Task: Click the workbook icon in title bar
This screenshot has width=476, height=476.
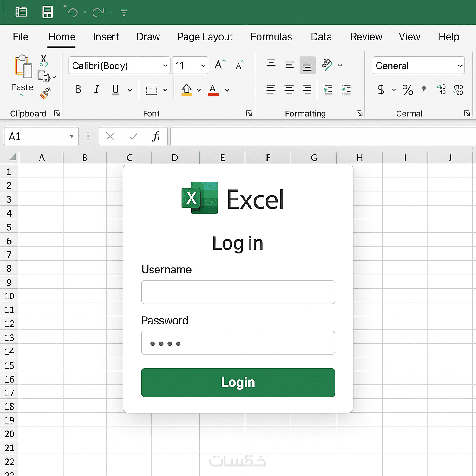Action: click(x=21, y=12)
